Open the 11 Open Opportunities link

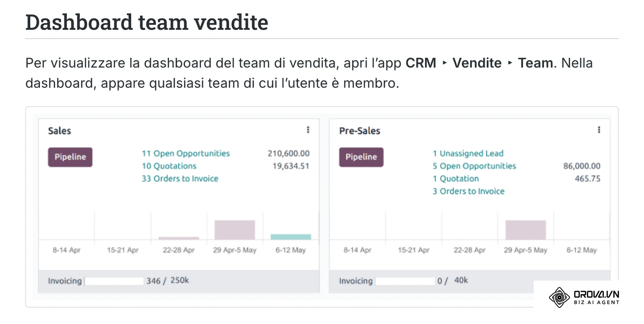pos(186,153)
